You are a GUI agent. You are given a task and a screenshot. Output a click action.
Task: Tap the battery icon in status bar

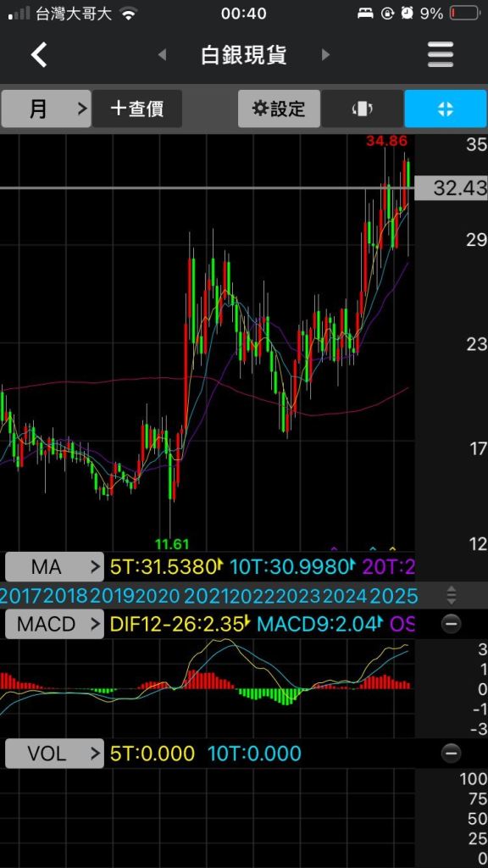pos(463,14)
